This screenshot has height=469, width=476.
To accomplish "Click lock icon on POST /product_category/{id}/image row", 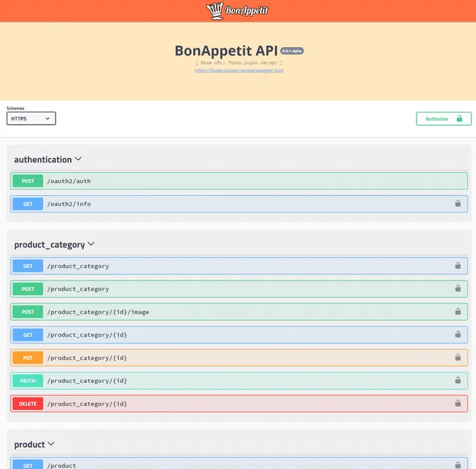I will 457,312.
